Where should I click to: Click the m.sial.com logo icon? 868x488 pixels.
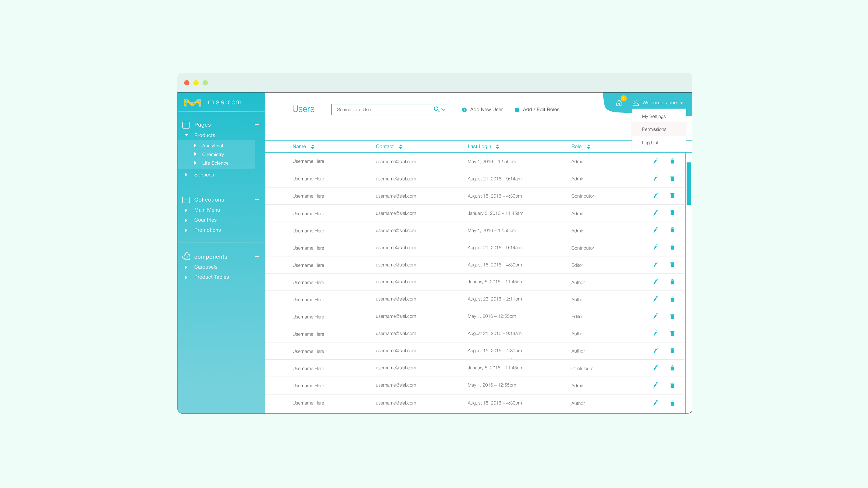(192, 102)
